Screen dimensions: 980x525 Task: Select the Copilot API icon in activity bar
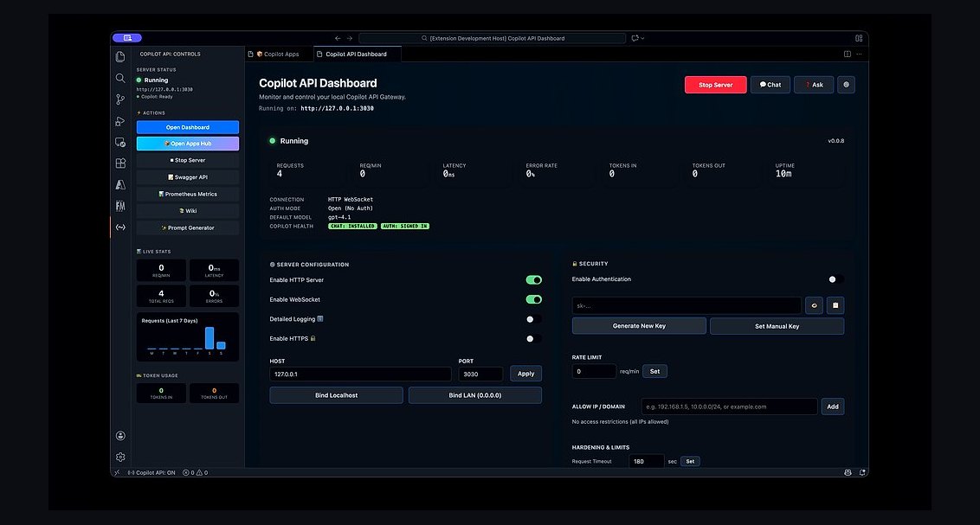pos(120,227)
